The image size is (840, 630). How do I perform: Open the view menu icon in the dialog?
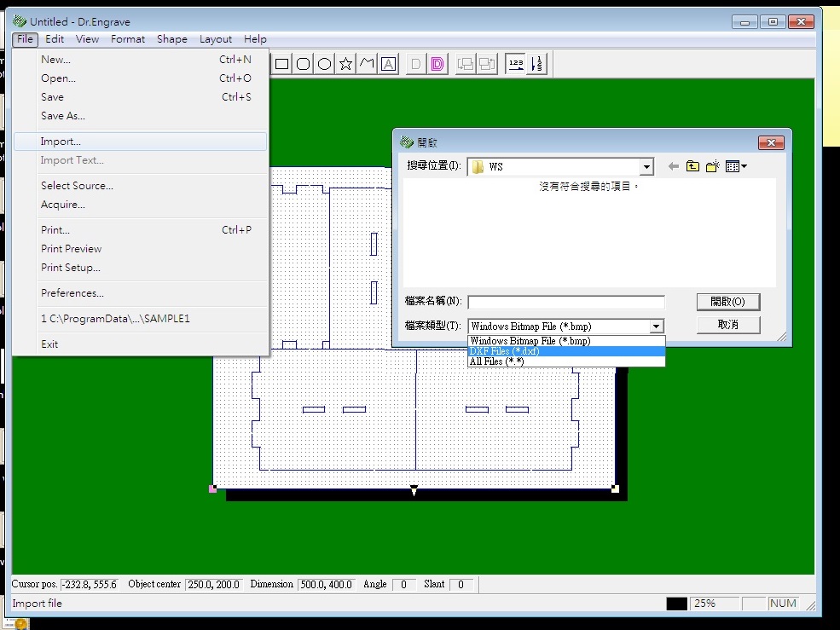pos(736,166)
